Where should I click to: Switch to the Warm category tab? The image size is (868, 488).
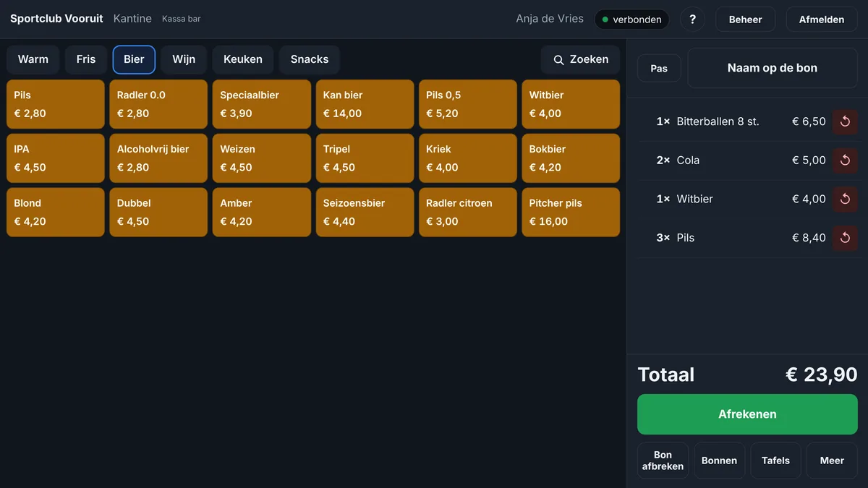33,59
